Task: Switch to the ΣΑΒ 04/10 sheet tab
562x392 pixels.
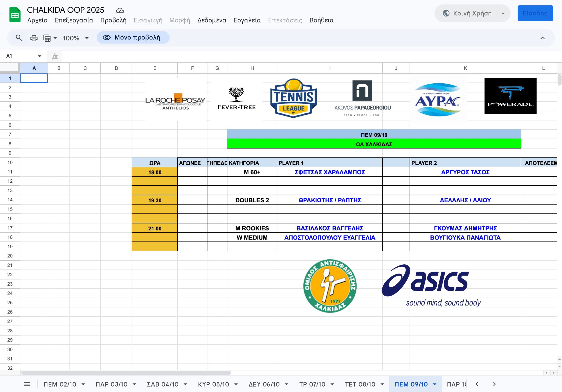Action: tap(162, 384)
